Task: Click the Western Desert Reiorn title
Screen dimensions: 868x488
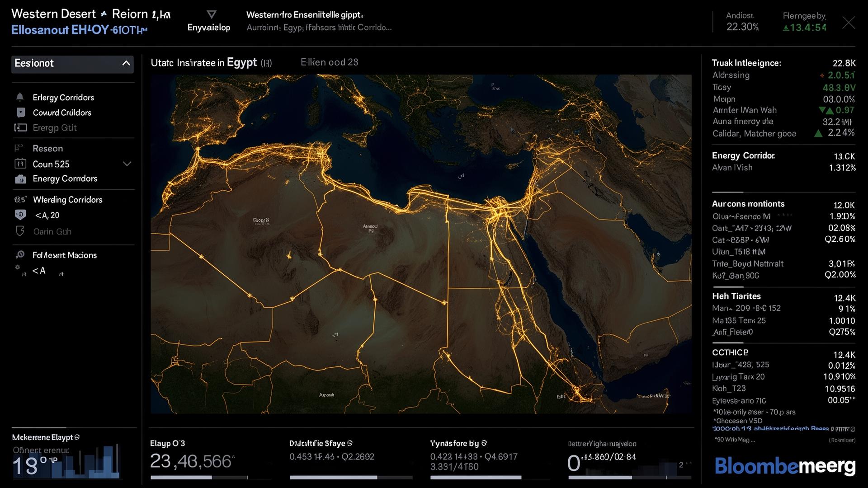Action: (x=91, y=14)
